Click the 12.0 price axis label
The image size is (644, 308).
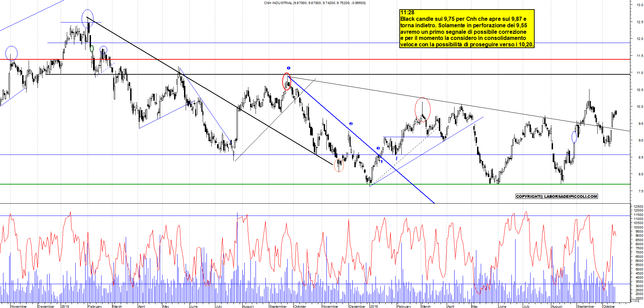640,39
